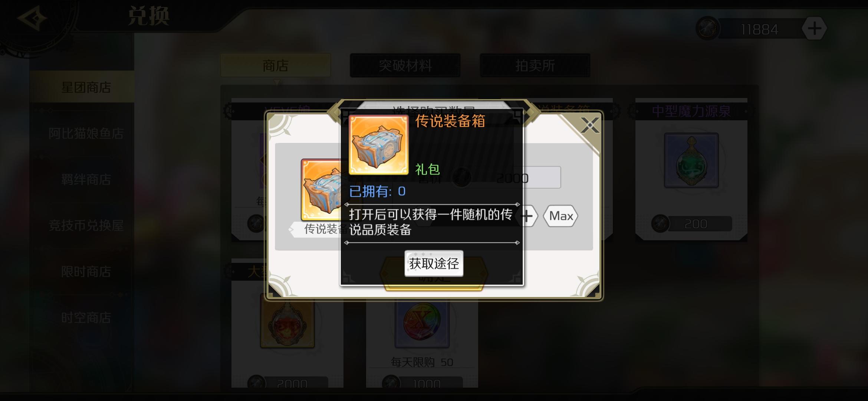Image resolution: width=868 pixels, height=401 pixels.
Task: Open 时空商店 shop
Action: 86,318
